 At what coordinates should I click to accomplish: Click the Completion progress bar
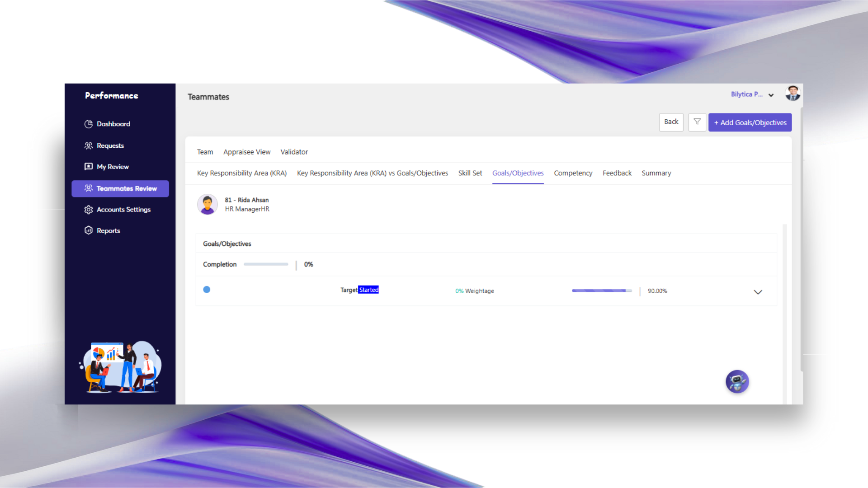point(266,264)
